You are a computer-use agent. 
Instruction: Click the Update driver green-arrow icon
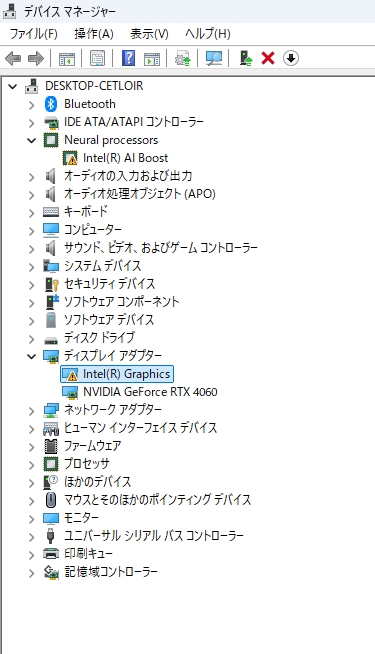coord(246,58)
